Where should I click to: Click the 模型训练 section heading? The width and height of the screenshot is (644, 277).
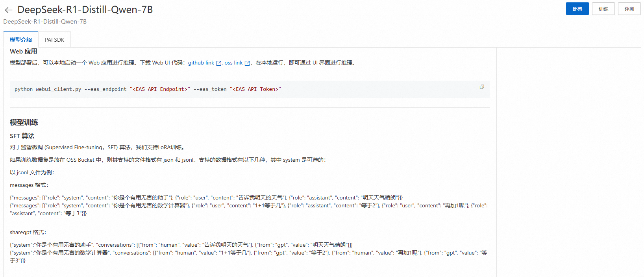(24, 122)
